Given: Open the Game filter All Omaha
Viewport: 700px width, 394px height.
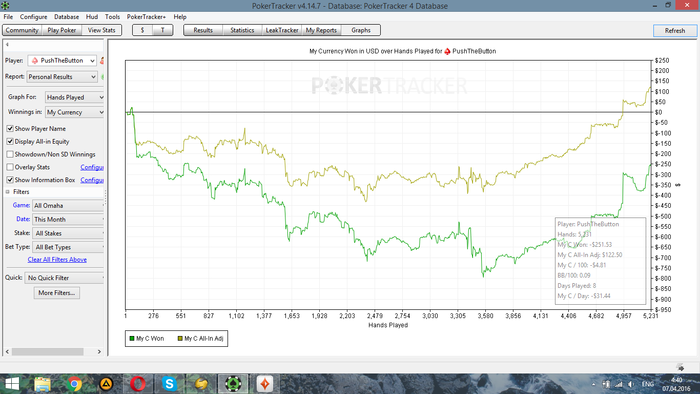Looking at the screenshot, I should tap(68, 206).
